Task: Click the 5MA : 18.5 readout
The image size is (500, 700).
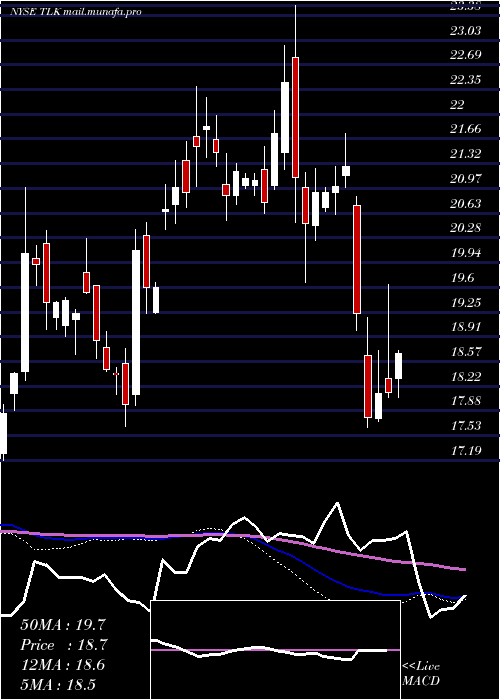Action: tap(58, 684)
